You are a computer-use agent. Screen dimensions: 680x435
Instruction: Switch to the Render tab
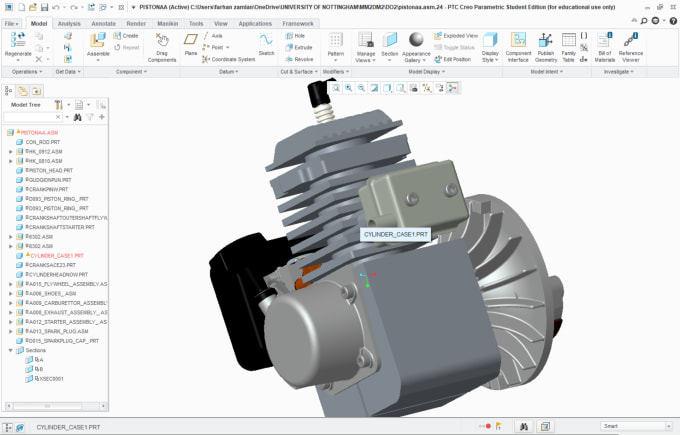tap(136, 23)
